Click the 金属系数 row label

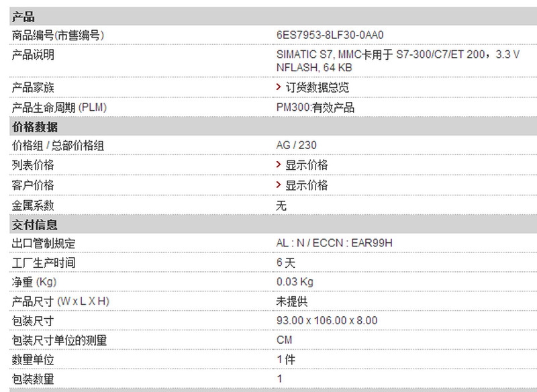33,205
